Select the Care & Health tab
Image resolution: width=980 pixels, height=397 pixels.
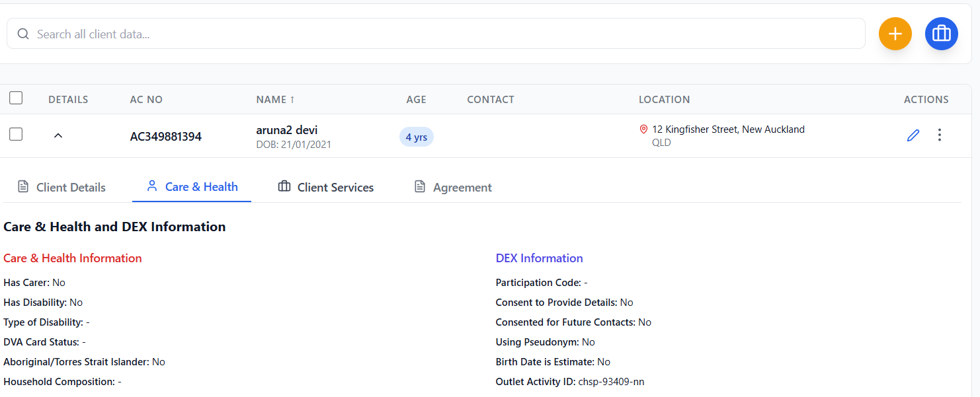201,187
